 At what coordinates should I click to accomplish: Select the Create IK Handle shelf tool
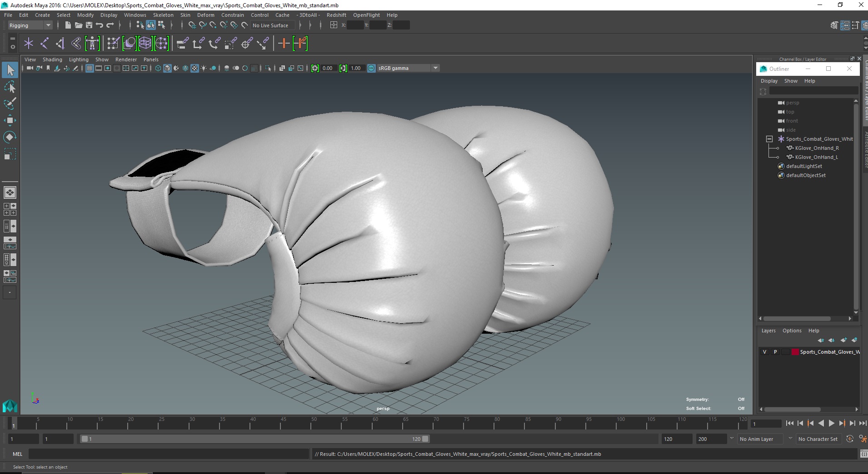click(x=60, y=44)
